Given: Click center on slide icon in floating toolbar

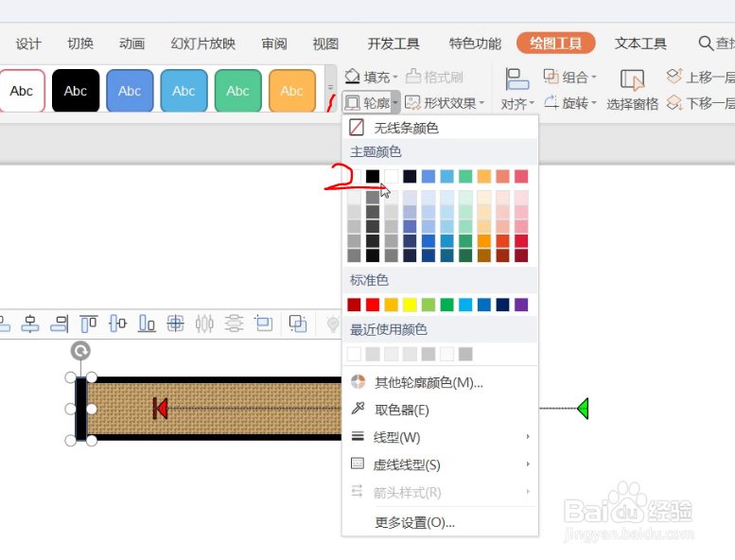Looking at the screenshot, I should click(x=176, y=324).
